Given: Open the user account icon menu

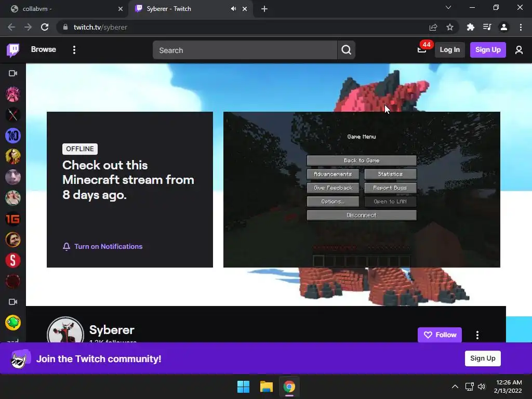Looking at the screenshot, I should coord(519,50).
